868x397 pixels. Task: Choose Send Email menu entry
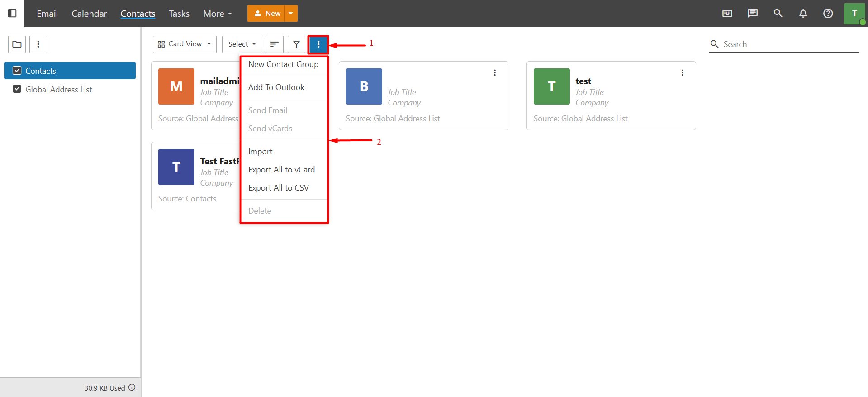[284, 110]
